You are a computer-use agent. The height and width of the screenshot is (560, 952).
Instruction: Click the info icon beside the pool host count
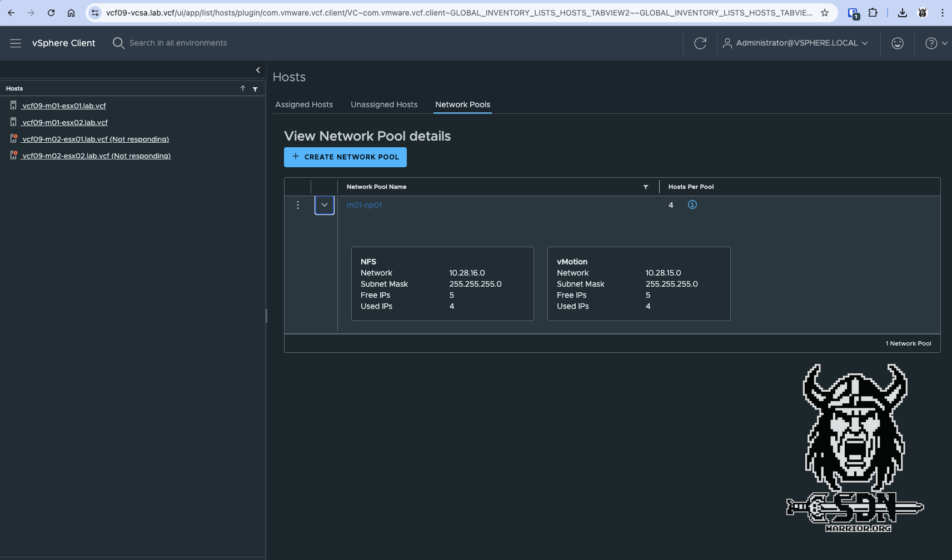pyautogui.click(x=692, y=204)
